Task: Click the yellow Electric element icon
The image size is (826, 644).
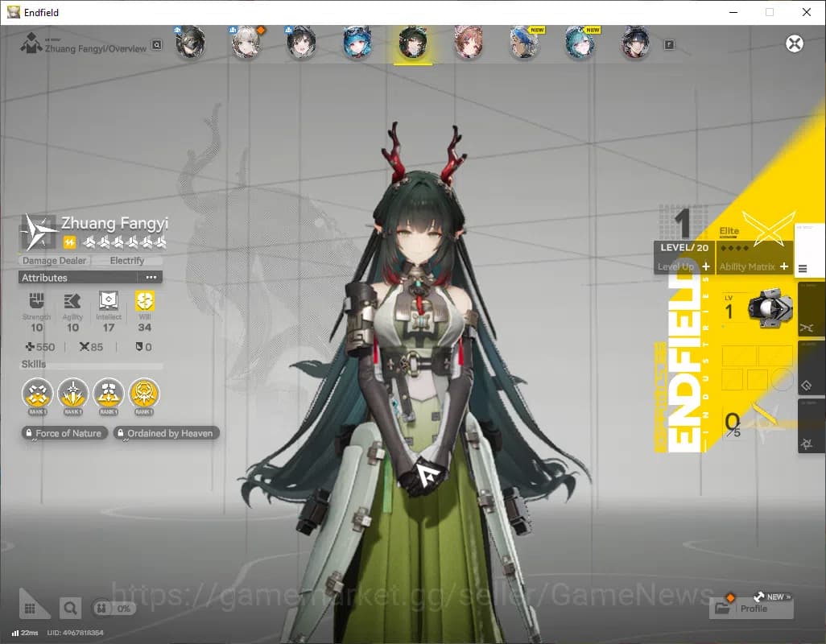Action: [x=69, y=242]
